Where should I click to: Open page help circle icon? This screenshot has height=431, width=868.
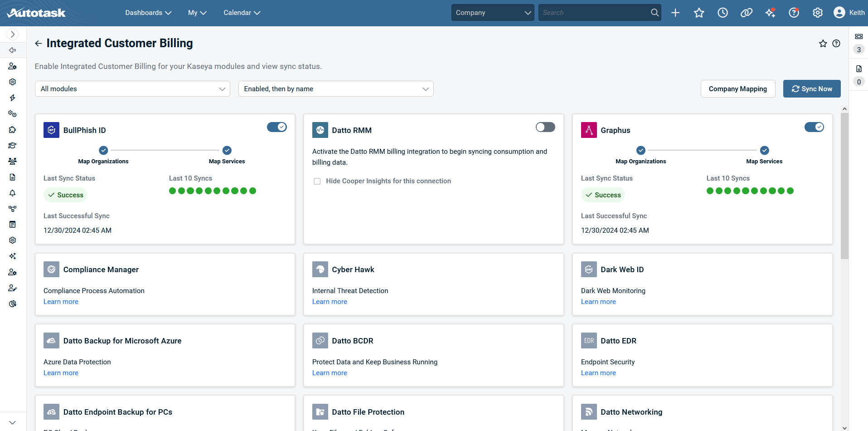836,44
